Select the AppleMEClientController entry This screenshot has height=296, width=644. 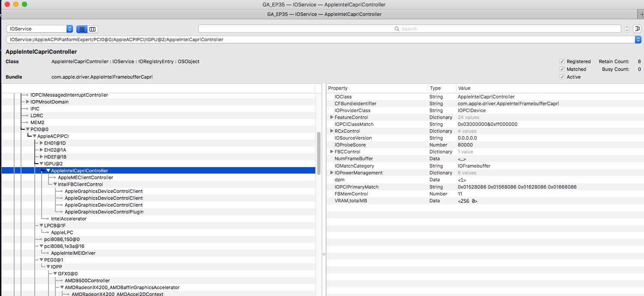click(x=85, y=177)
